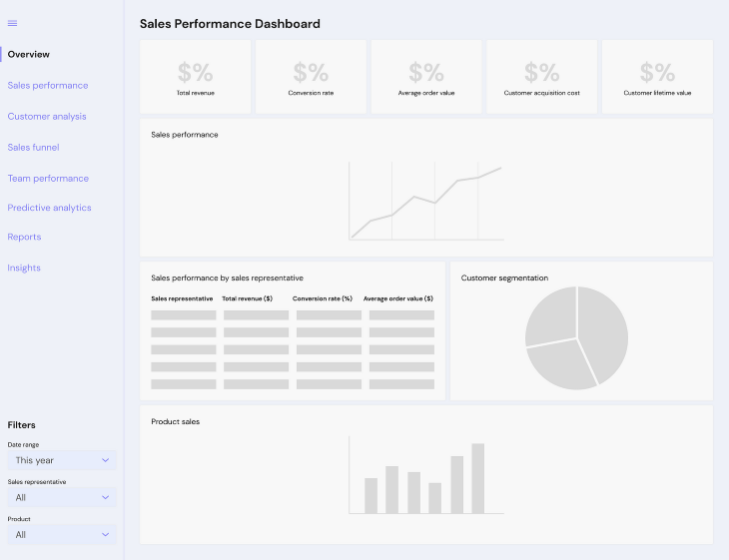Select the Customer lifetime value card
This screenshot has width=729, height=560.
[x=657, y=77]
